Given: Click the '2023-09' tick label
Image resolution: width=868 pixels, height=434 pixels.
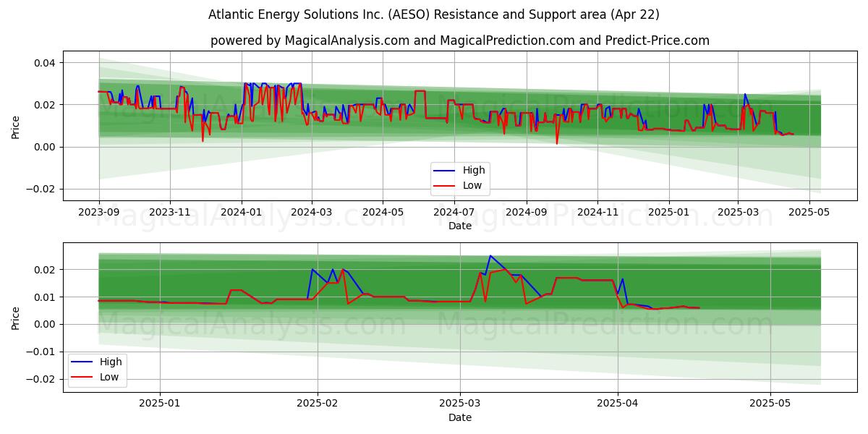Looking at the screenshot, I should tap(99, 212).
